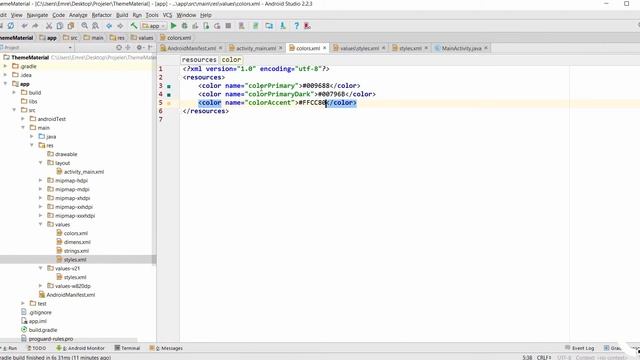Expand the mipmap-hdpi folder arrow
The height and width of the screenshot is (360, 640).
[x=40, y=180]
